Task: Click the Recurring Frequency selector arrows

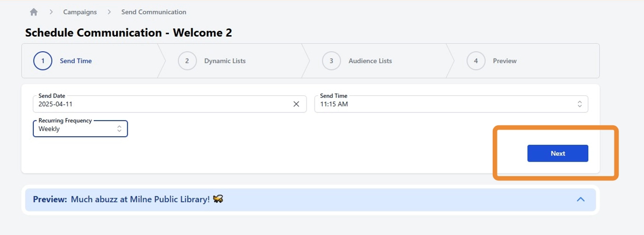Action: 119,129
